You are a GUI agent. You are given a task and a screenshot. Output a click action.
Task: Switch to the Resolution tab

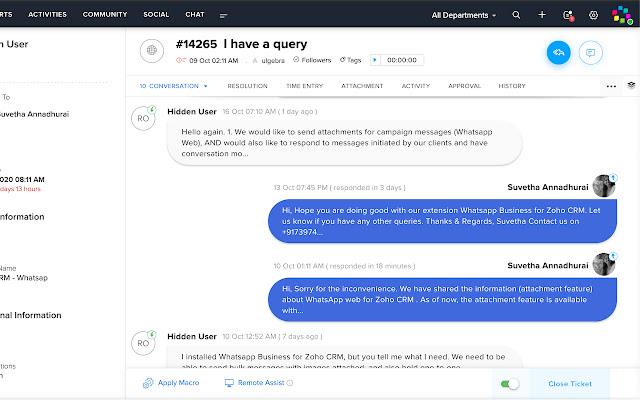(247, 86)
